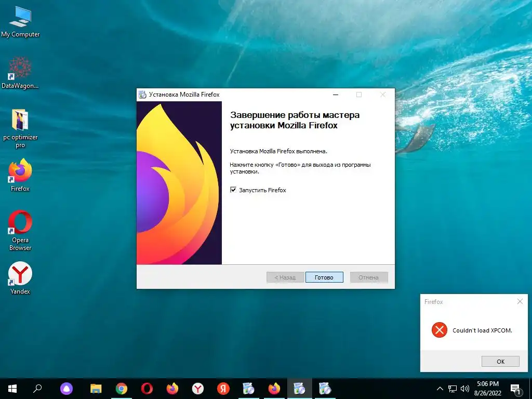Open taskbar search magnifier
Image resolution: width=532 pixels, height=399 pixels.
pos(37,389)
